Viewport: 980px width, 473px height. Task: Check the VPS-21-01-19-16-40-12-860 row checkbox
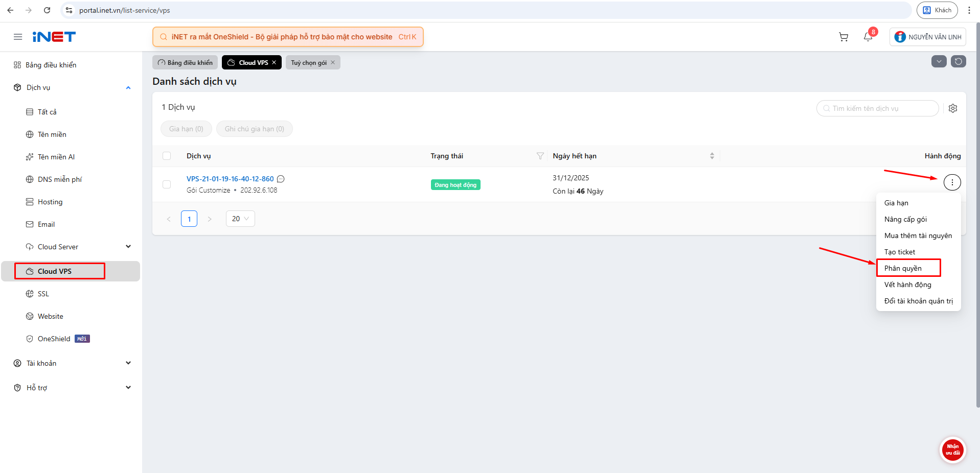coord(167,184)
